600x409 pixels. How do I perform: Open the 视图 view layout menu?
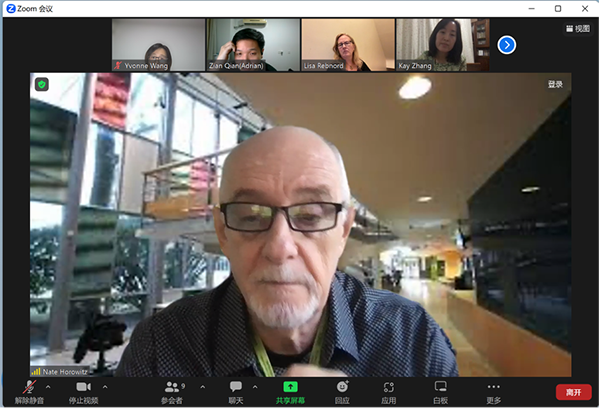tap(577, 29)
